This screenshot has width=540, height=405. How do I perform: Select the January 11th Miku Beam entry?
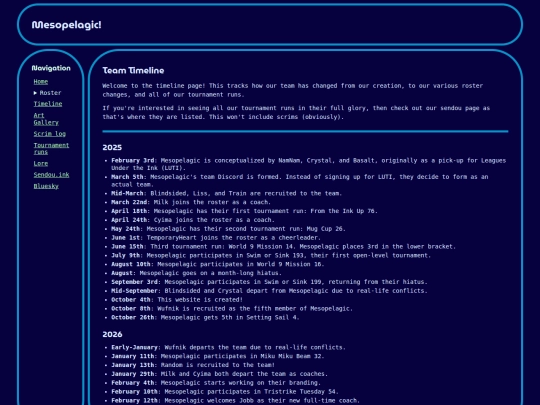(x=217, y=356)
